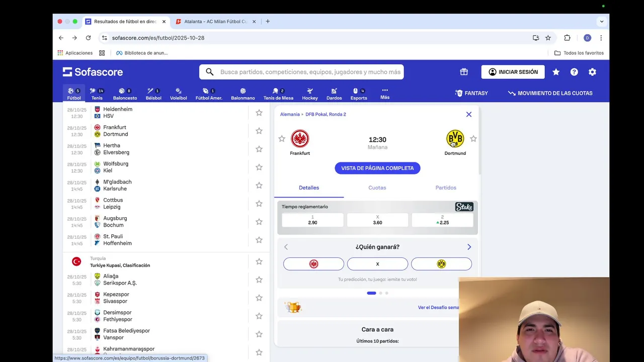Favorite the Augsburg vs Bochum match
This screenshot has height=362, width=644.
coord(259,222)
